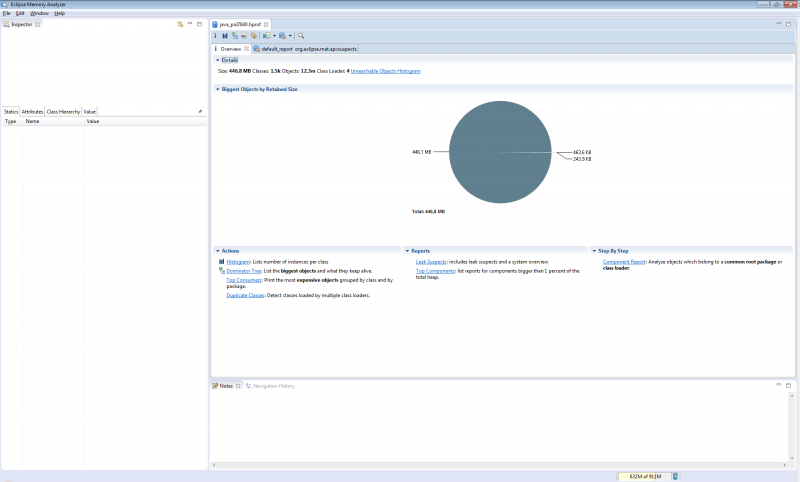Open the run expert report dropdown arrow

tap(275, 35)
